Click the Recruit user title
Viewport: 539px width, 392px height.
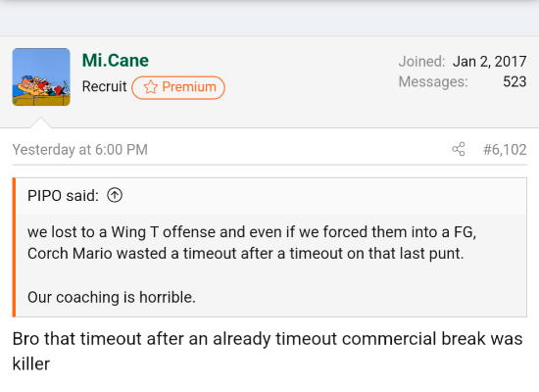pos(105,86)
